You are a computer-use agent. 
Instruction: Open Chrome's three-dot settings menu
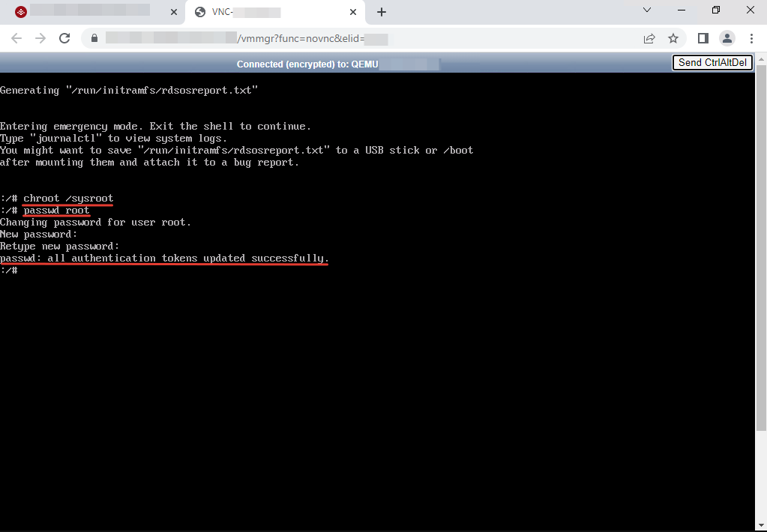coord(751,37)
